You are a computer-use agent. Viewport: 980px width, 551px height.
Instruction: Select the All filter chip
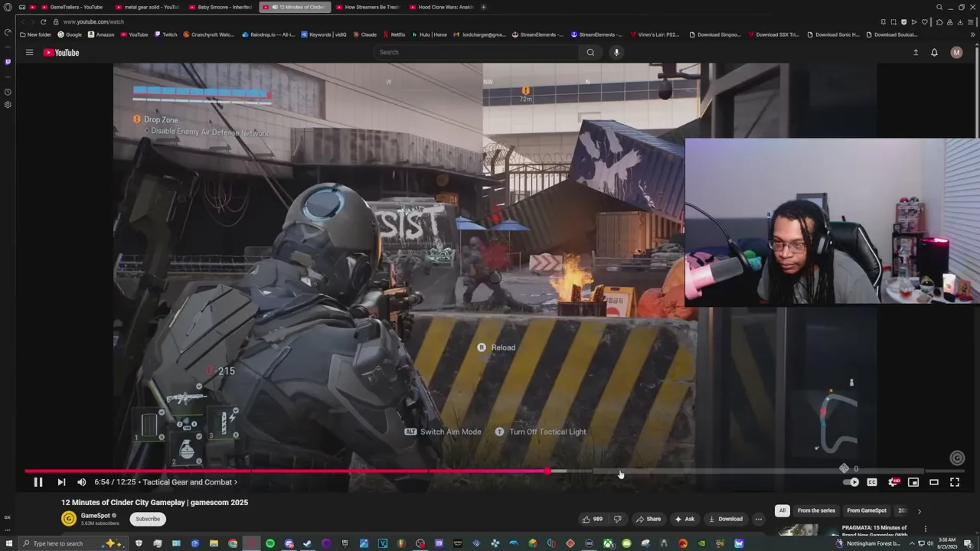point(782,510)
